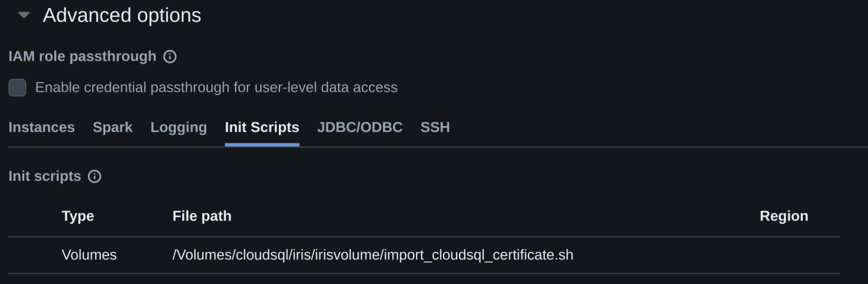
Task: Click the import_cloudsql_certificate.sh file path
Action: (x=373, y=255)
